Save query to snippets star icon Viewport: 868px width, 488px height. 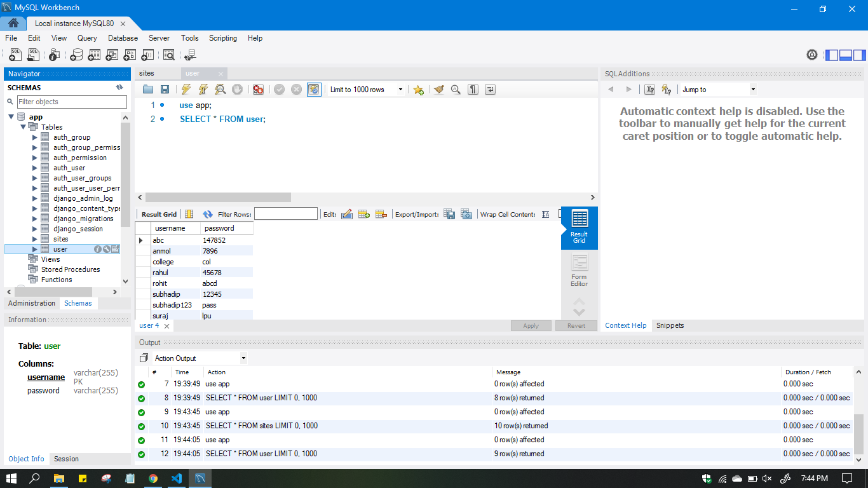pos(418,90)
